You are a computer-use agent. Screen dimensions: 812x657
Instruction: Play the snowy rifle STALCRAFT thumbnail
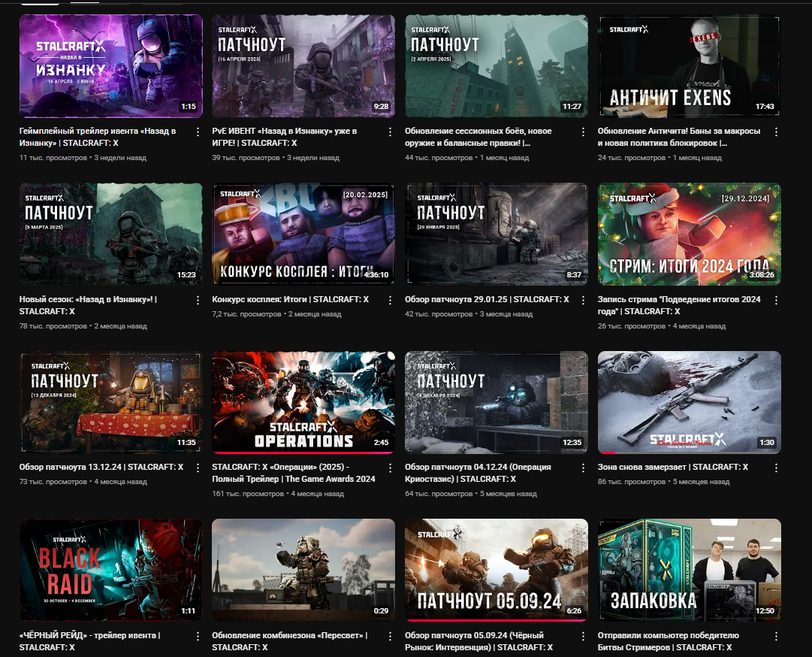(x=690, y=402)
